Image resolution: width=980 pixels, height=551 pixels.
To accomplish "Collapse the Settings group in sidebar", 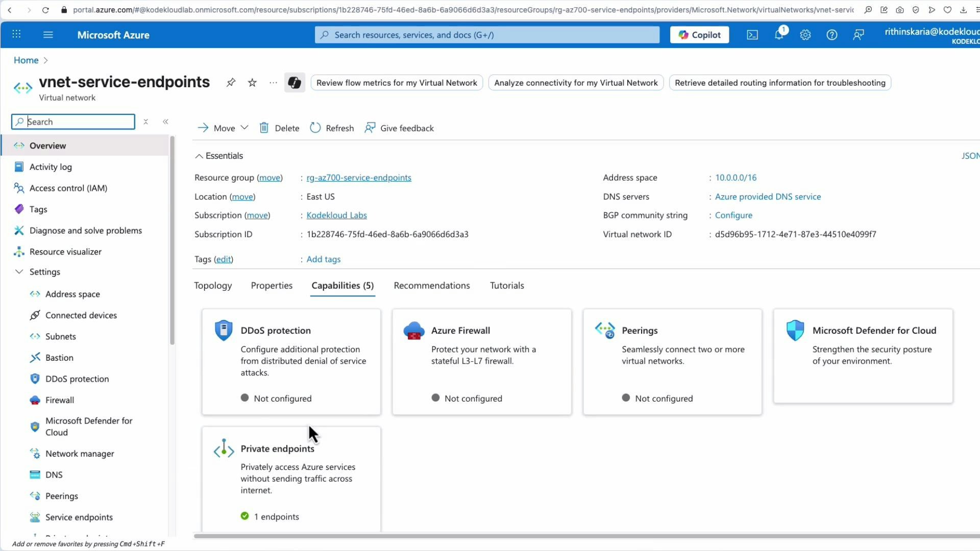I will 19,271.
